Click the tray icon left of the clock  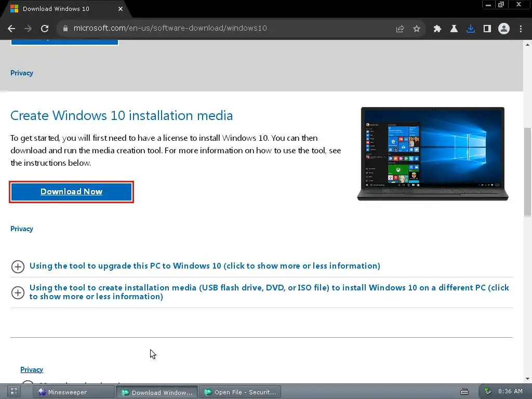tap(488, 391)
